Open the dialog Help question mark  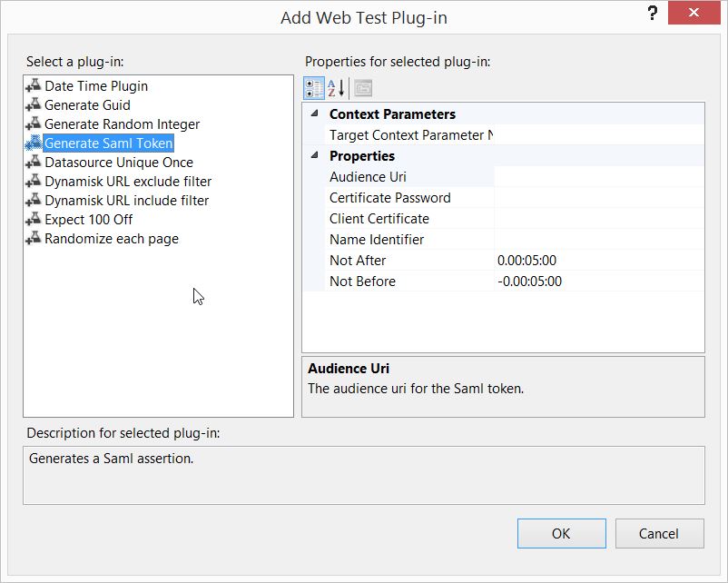click(653, 13)
